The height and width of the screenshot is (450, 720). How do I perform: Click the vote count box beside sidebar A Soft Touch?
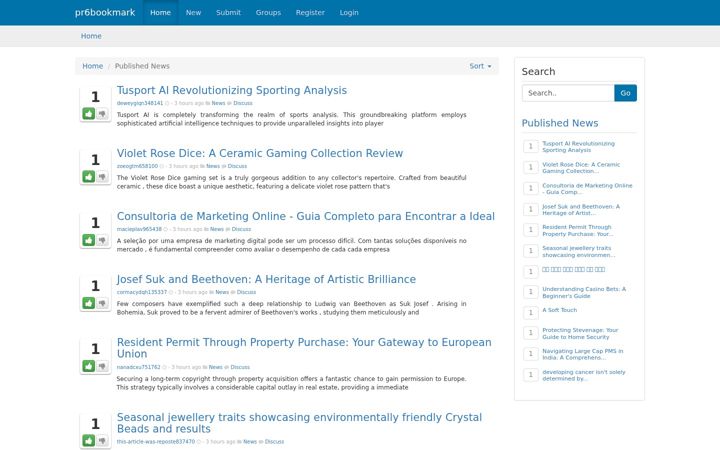click(531, 313)
